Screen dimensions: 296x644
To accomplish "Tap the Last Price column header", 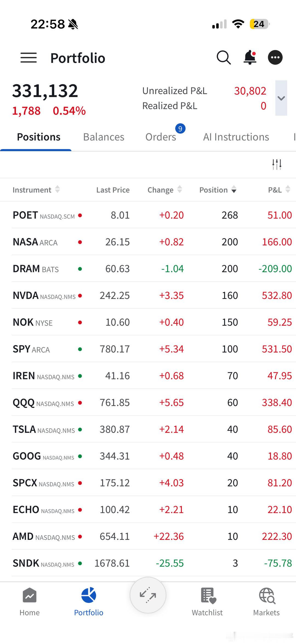I will [x=113, y=190].
